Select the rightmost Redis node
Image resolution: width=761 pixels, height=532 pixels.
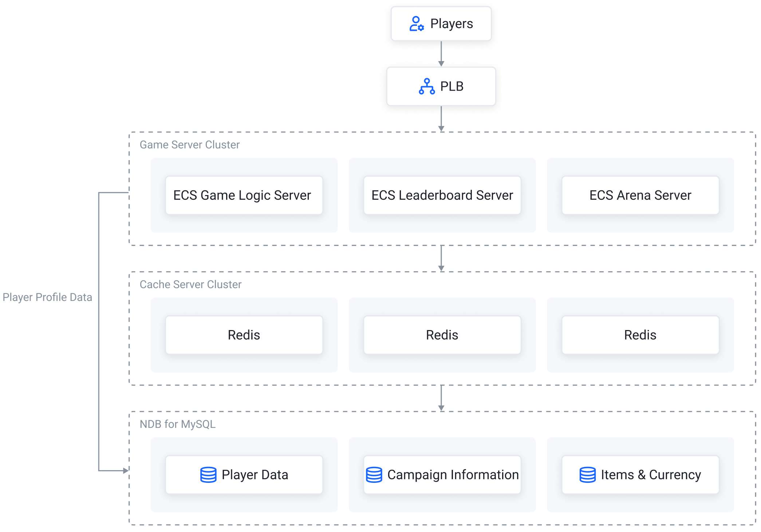click(x=640, y=335)
